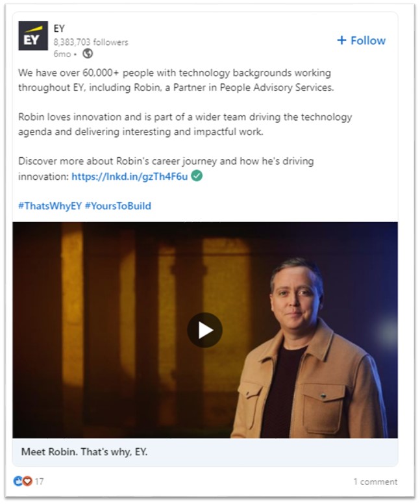Open the #ThatsWhyEY hashtag

pyautogui.click(x=50, y=206)
